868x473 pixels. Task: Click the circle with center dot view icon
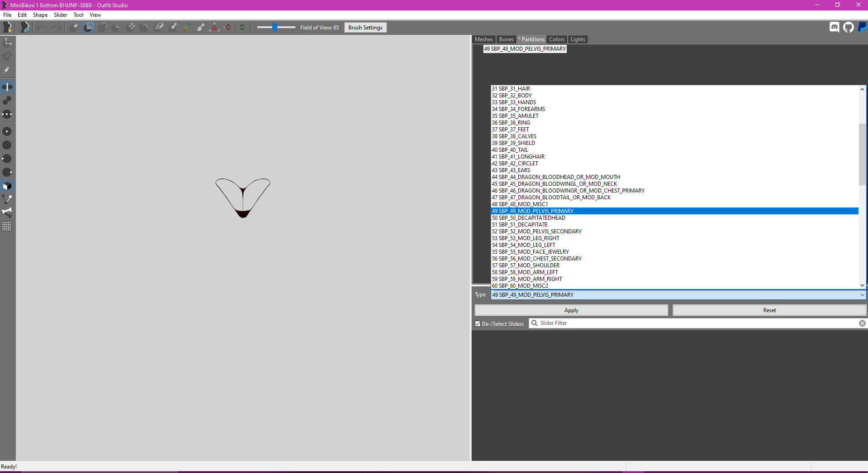point(7,131)
